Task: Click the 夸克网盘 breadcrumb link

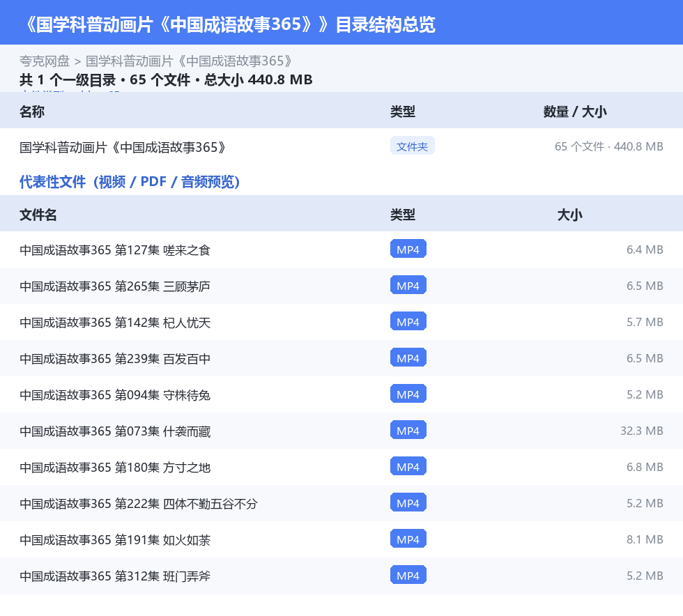Action: pos(45,61)
